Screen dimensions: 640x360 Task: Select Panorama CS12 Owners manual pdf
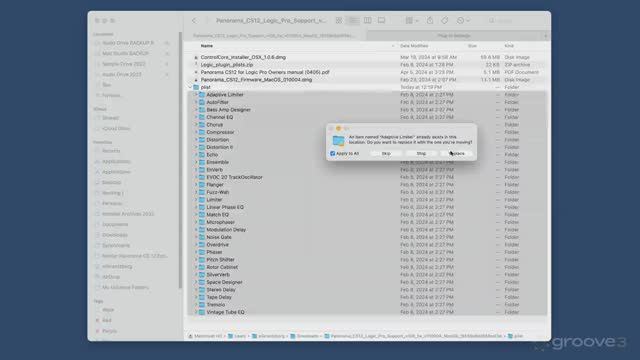(x=265, y=72)
